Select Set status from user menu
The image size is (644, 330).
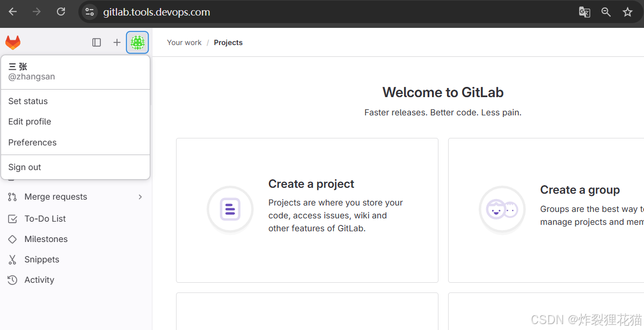click(x=75, y=101)
